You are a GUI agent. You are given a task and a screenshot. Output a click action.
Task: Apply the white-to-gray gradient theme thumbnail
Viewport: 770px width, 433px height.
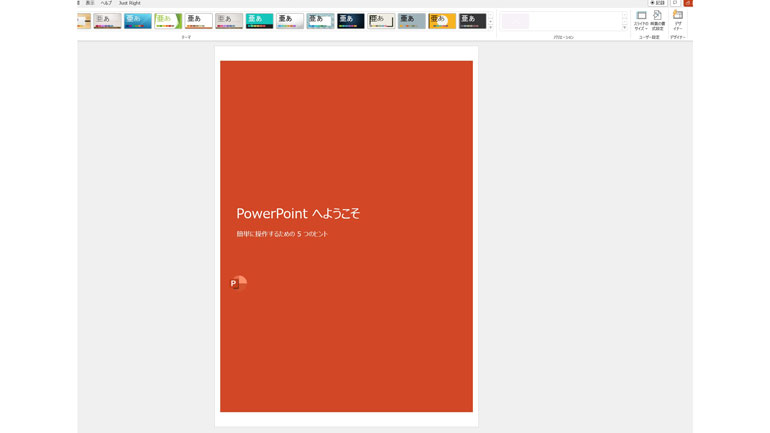(x=290, y=21)
